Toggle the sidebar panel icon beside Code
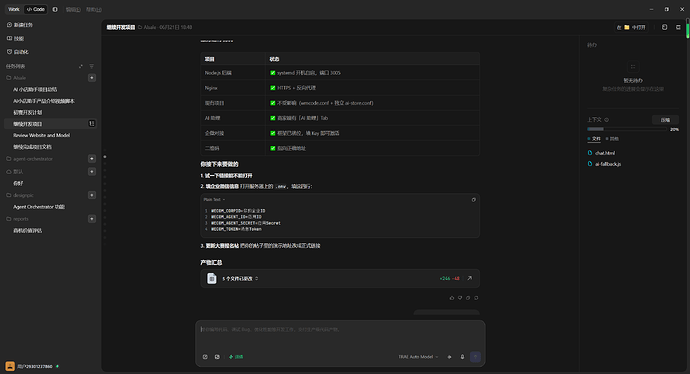This screenshot has height=374, width=690. [x=55, y=9]
